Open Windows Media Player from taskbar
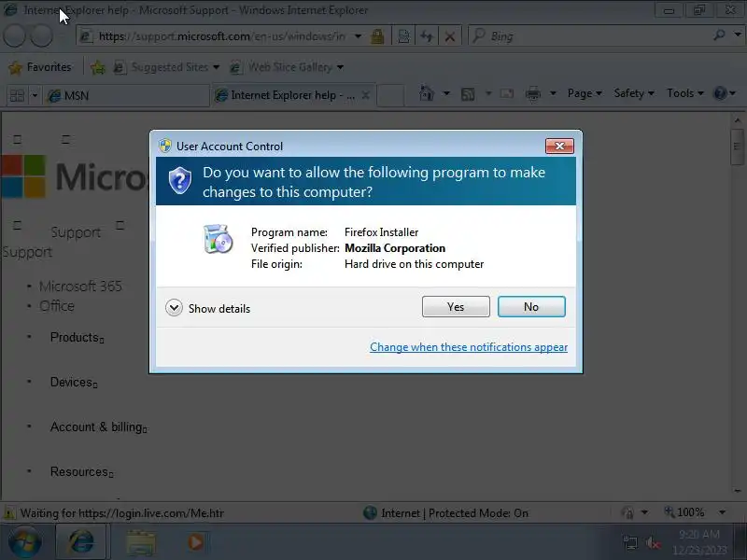The height and width of the screenshot is (560, 747). point(195,542)
